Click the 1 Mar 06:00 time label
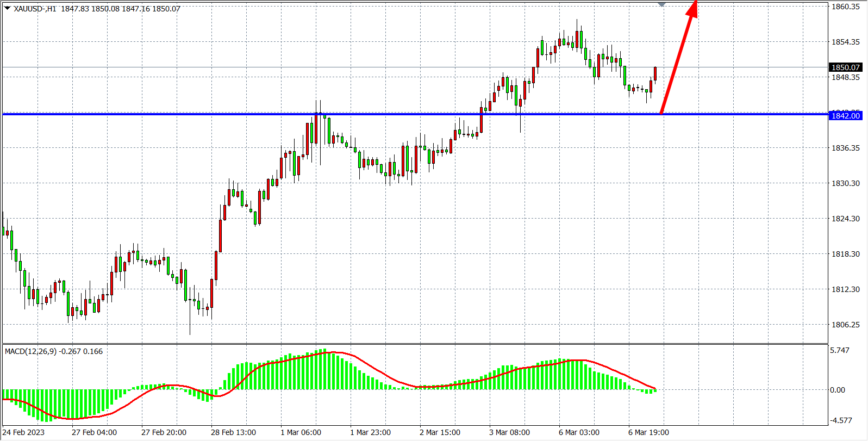The width and height of the screenshot is (868, 441). [301, 432]
